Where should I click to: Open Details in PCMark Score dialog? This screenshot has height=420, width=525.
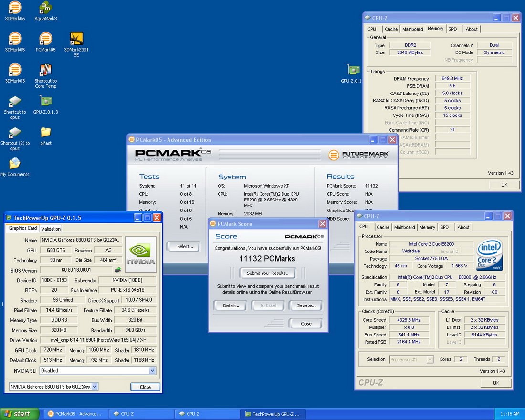pyautogui.click(x=231, y=305)
